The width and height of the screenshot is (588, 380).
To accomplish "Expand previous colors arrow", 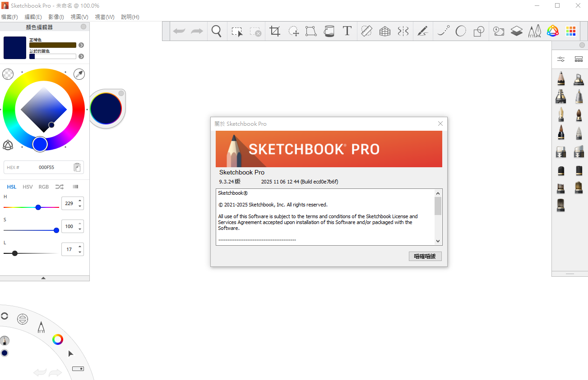I will [81, 56].
